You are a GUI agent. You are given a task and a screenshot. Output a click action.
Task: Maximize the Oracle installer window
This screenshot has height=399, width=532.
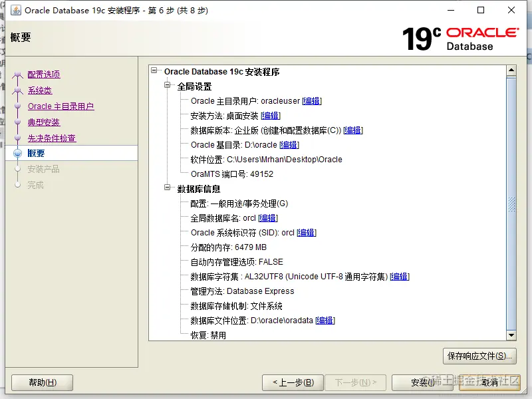(x=481, y=10)
